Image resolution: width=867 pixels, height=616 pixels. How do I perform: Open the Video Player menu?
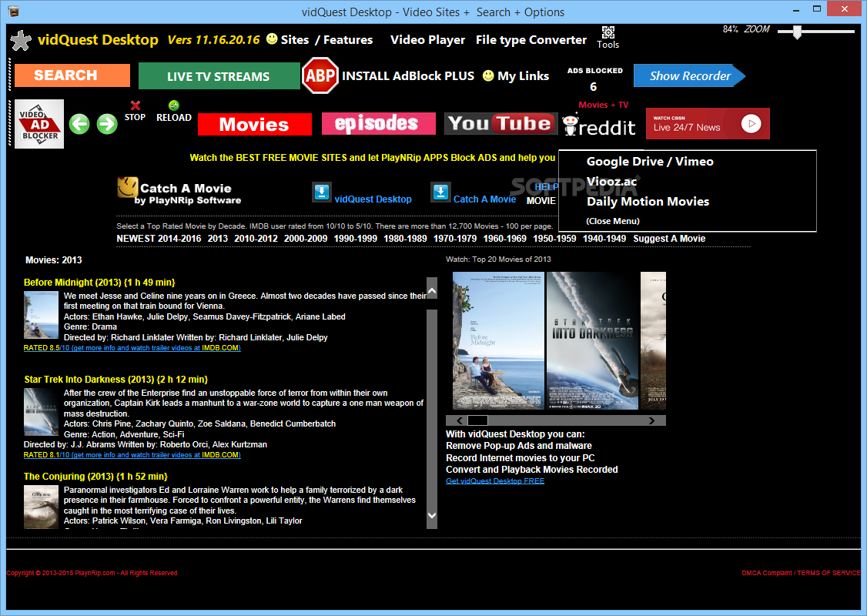[x=427, y=40]
